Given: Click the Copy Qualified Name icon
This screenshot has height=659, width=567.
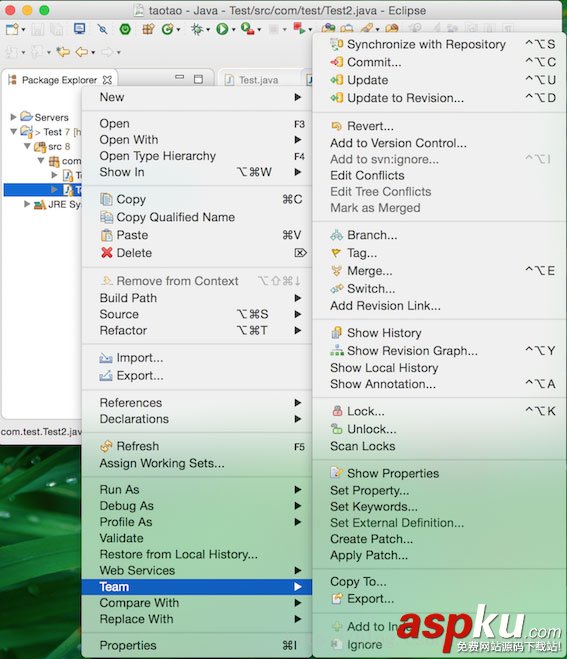Looking at the screenshot, I should [106, 217].
